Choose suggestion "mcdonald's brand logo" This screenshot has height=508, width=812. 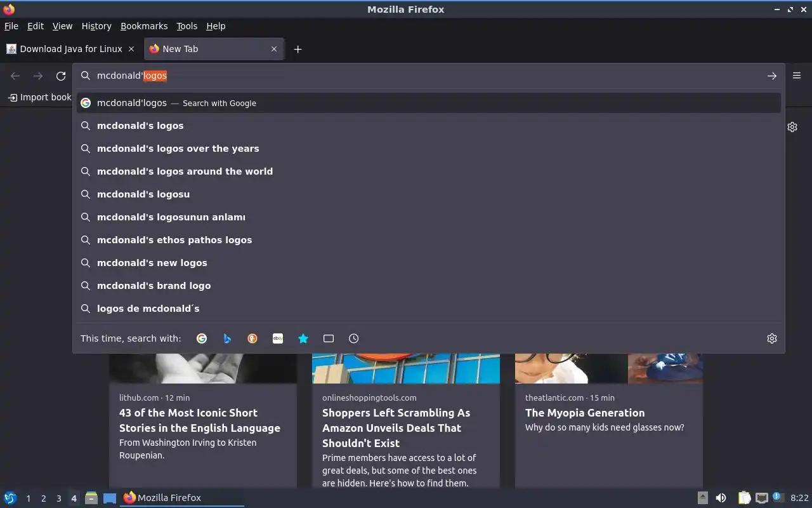(x=428, y=286)
